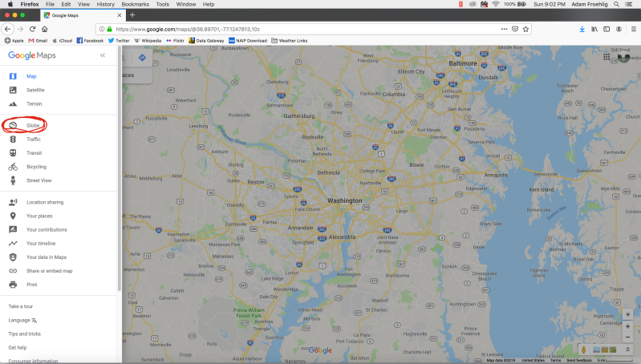Open Weather Links bookmark folder
Viewport: 641px width, 364px height.
click(x=290, y=40)
